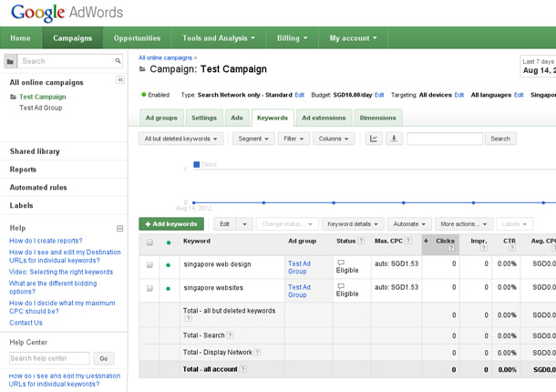Viewport: 556px width, 392px height.
Task: Switch to the Ad groups tab
Action: pyautogui.click(x=161, y=118)
